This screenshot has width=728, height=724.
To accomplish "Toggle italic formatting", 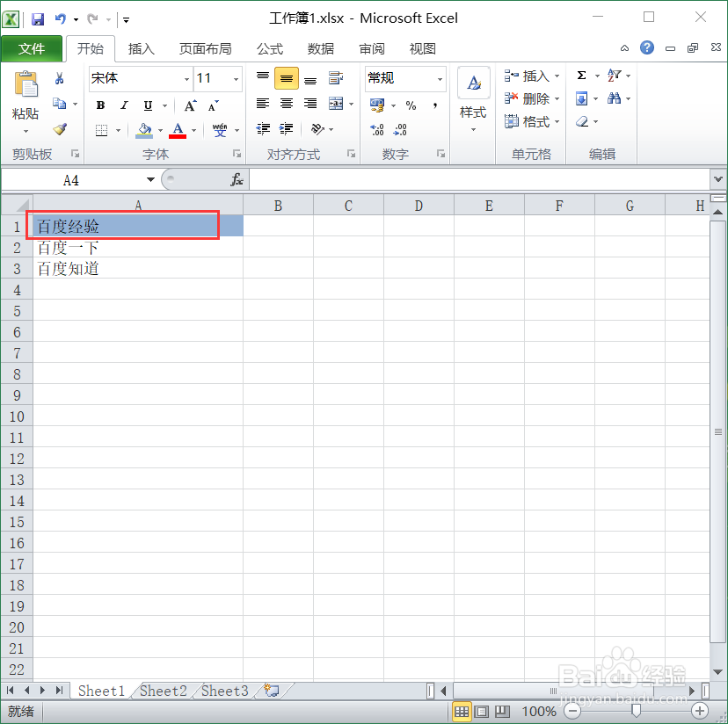I will coord(124,105).
